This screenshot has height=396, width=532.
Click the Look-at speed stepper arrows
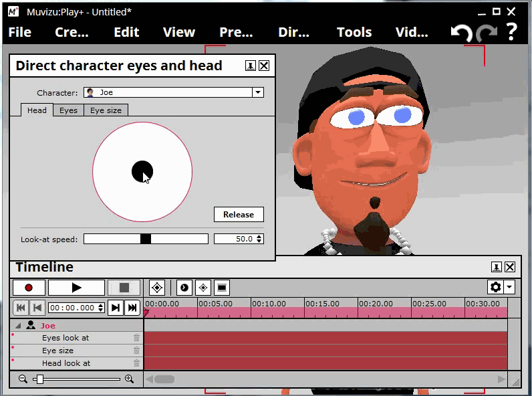(259, 239)
